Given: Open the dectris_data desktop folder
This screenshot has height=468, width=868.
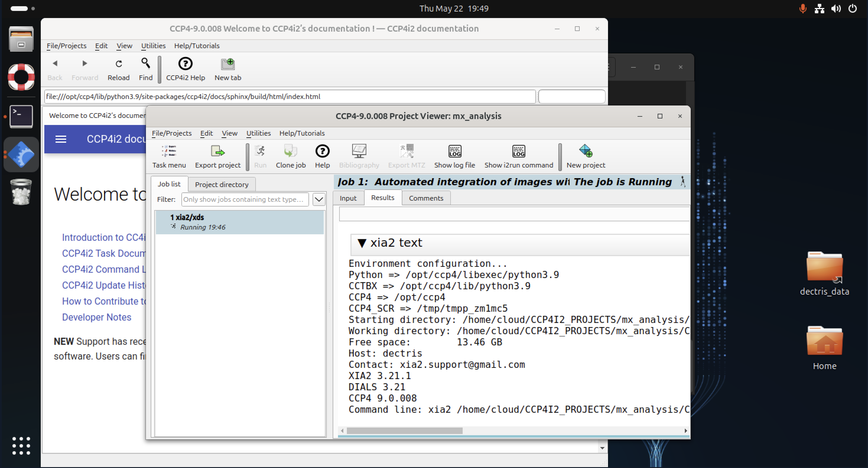Looking at the screenshot, I should [x=825, y=274].
